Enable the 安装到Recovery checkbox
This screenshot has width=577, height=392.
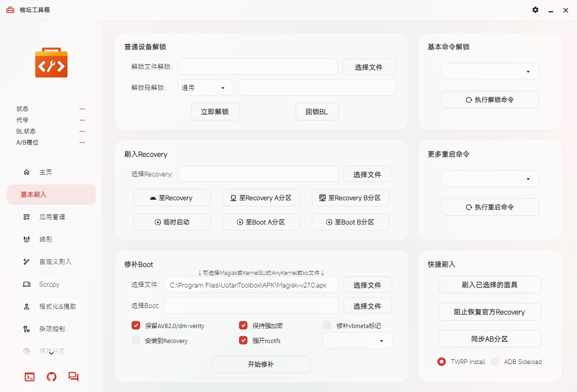136,341
